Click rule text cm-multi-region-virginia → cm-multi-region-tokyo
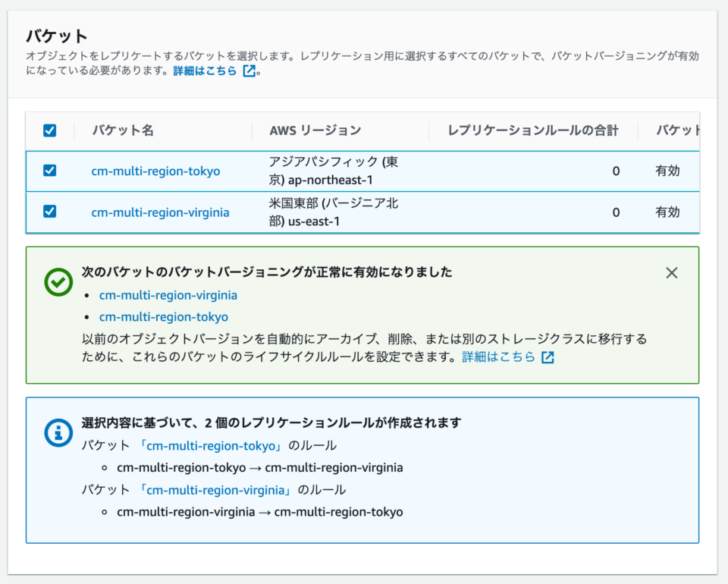The width and height of the screenshot is (728, 584). [x=260, y=512]
